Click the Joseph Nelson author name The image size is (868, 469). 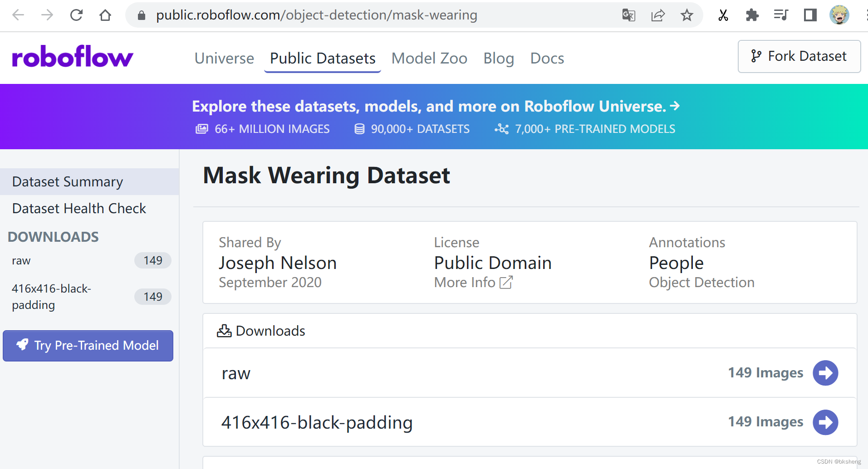[x=278, y=263]
